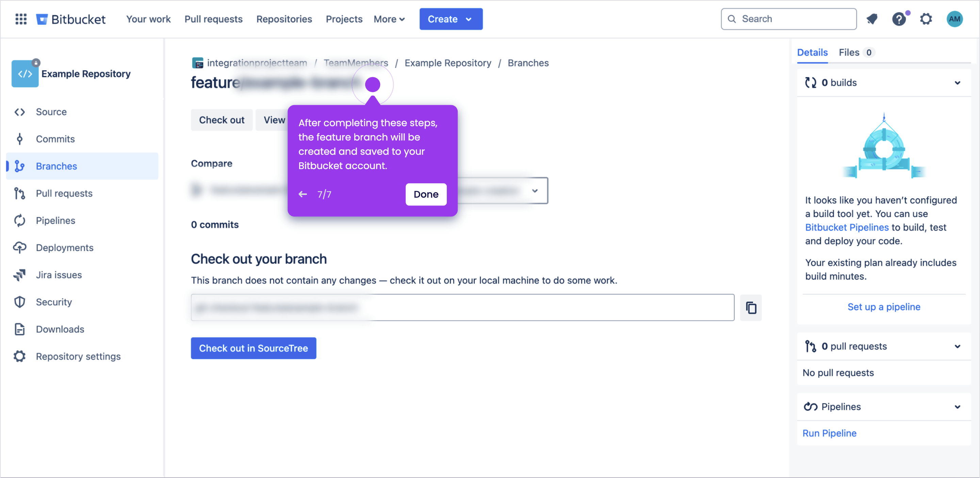Click the pull requests panel icon

810,346
